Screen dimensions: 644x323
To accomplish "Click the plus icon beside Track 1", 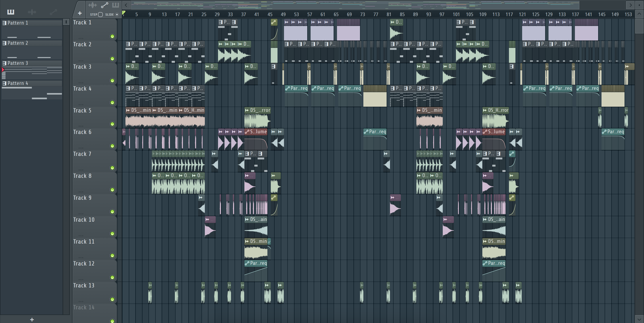I will [80, 13].
